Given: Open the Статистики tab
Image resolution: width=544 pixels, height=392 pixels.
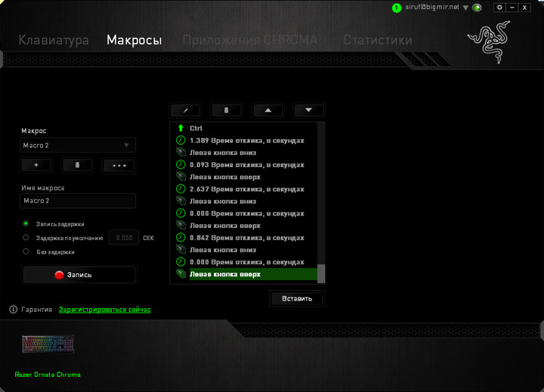Looking at the screenshot, I should [x=378, y=40].
